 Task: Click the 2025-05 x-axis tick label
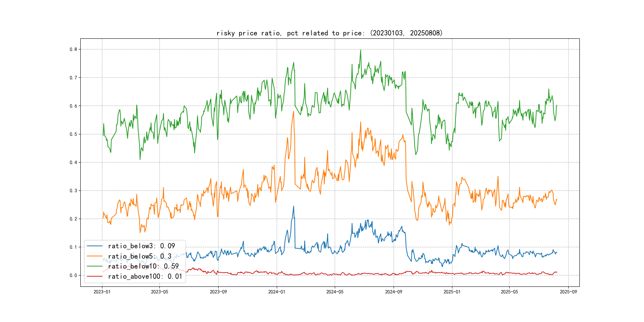pos(509,292)
